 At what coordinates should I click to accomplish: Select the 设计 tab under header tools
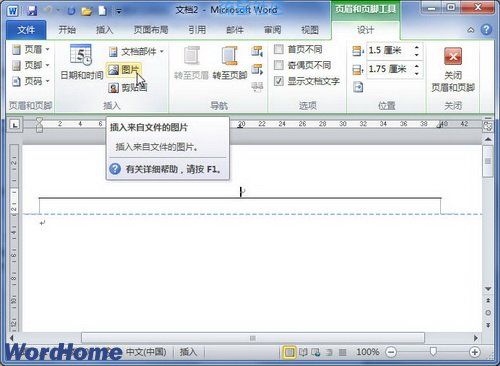pos(365,30)
